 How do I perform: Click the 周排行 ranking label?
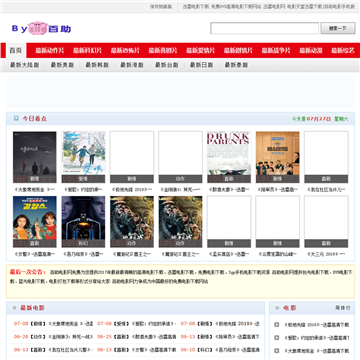343,308
